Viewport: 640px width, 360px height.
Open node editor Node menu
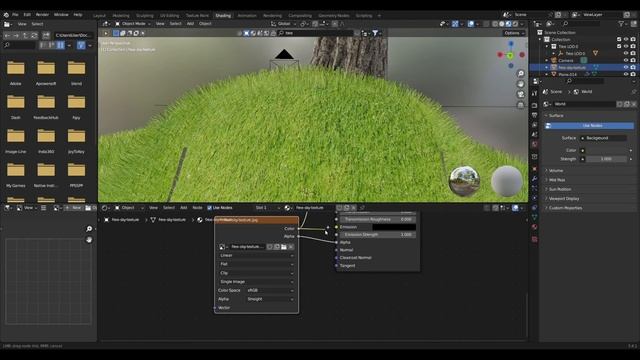(x=197, y=208)
